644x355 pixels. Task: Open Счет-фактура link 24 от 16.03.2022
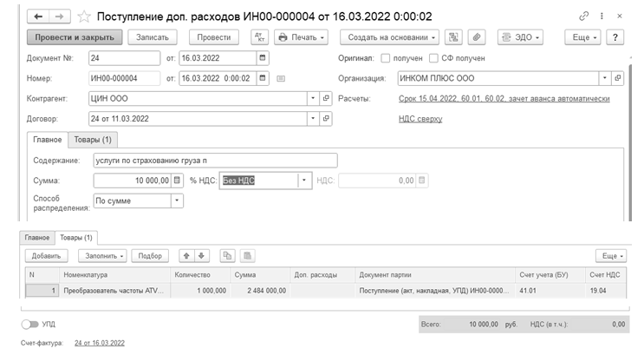click(x=100, y=343)
